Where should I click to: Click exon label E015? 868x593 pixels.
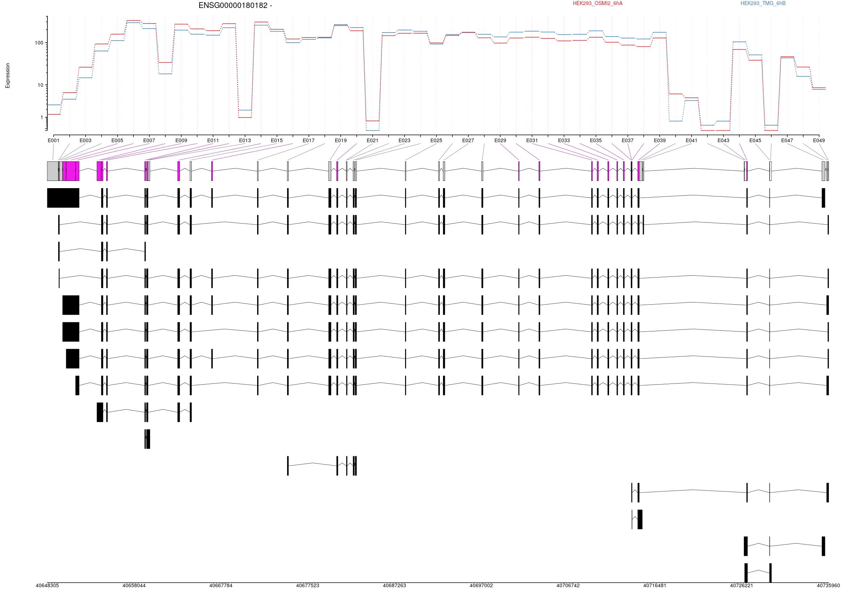[277, 140]
